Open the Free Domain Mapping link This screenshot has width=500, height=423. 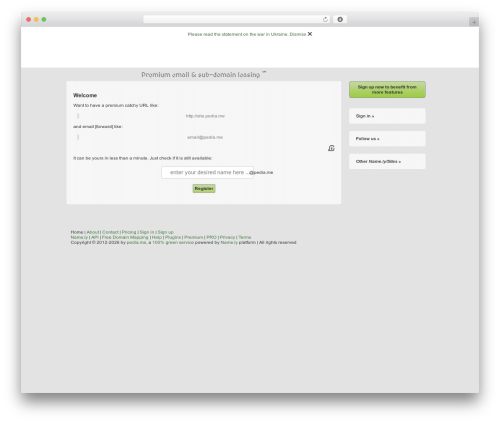pos(125,237)
